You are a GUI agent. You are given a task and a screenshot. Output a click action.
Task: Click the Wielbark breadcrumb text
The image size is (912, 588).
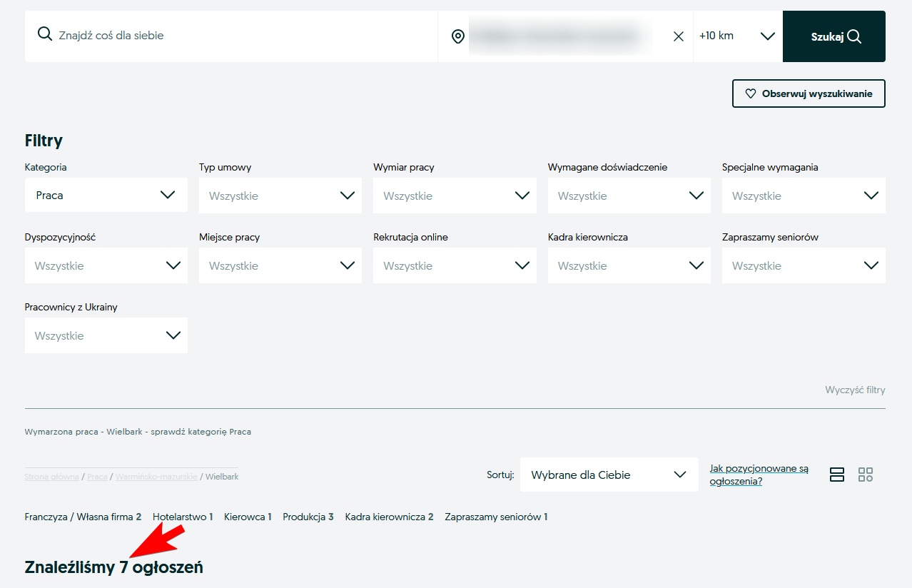222,477
